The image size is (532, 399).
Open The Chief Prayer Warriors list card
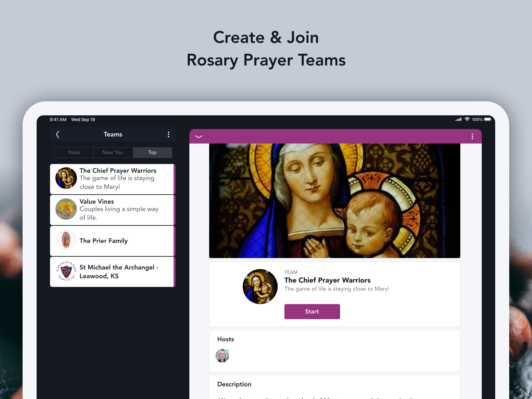click(x=113, y=179)
